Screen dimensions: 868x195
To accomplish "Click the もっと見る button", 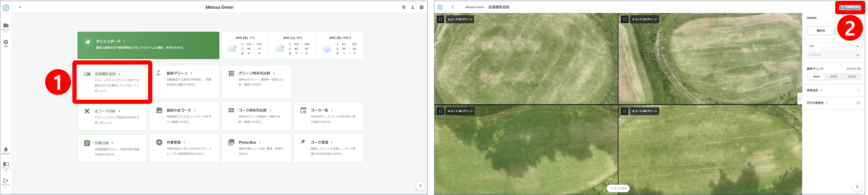I will 618,189.
